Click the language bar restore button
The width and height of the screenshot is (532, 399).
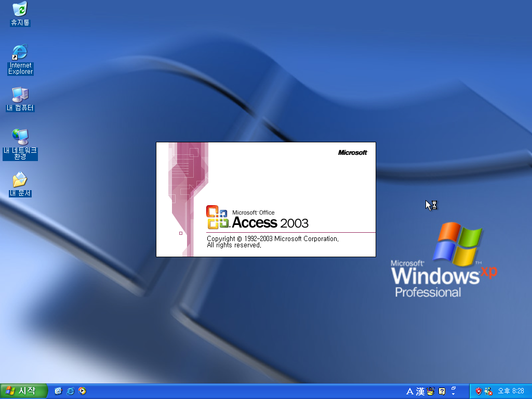pos(453,389)
